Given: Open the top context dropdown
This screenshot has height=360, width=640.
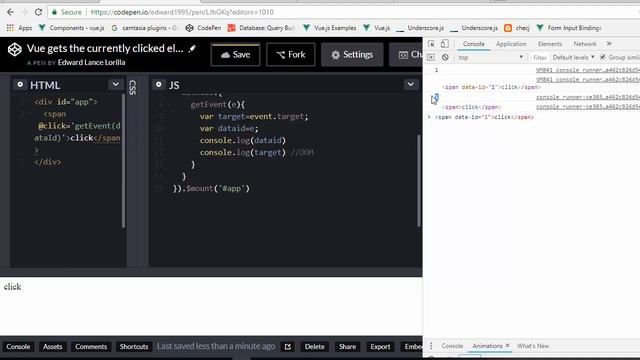Looking at the screenshot, I should click(490, 58).
